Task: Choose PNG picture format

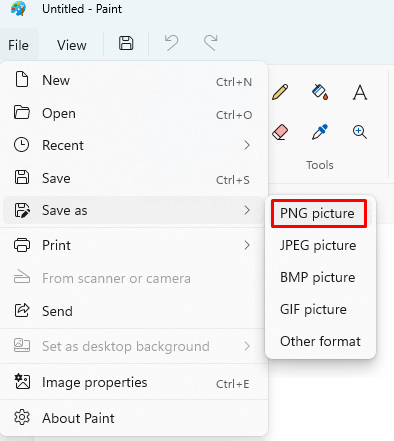Action: pyautogui.click(x=319, y=213)
